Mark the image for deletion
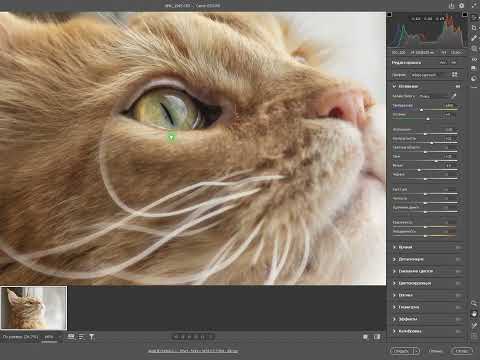This screenshot has height=360, width=480. coord(210,337)
